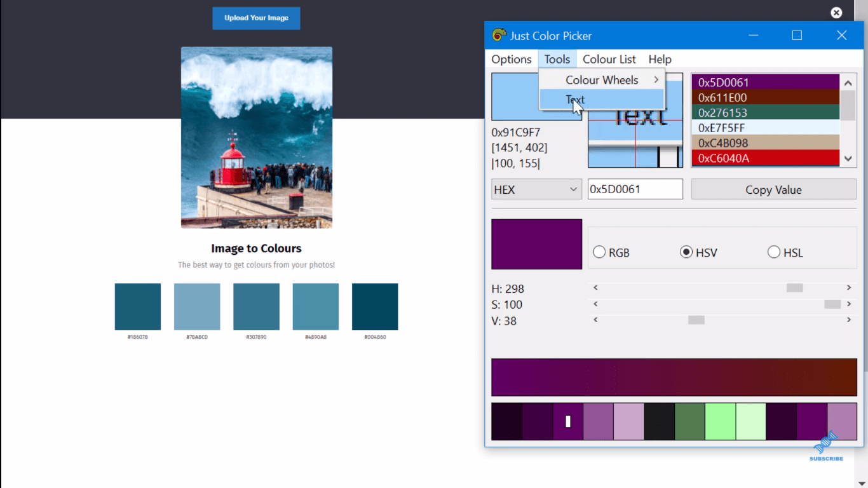Click the #78A8C0 palette swatch
Screen dimensions: 868x488
(197, 306)
